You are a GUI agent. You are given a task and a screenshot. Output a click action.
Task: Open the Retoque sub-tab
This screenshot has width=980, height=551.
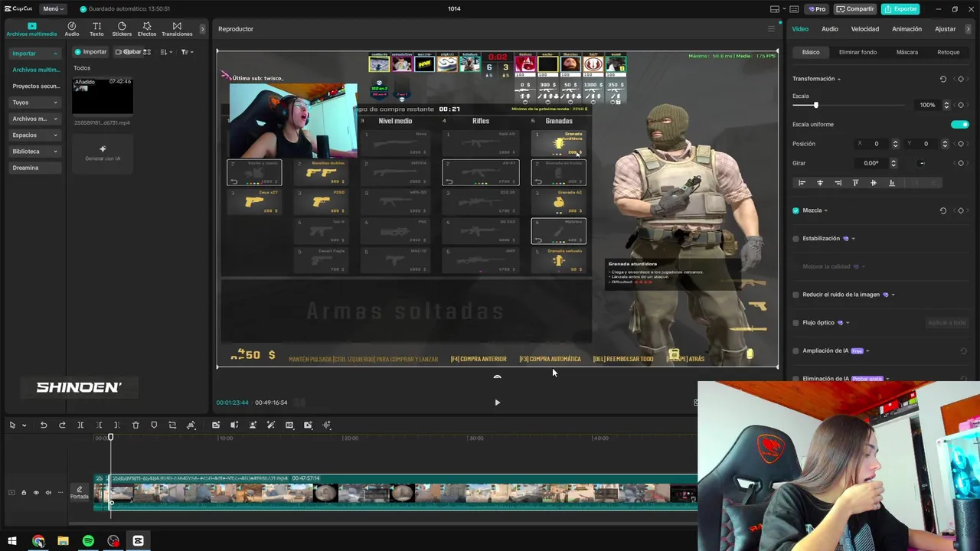pos(948,52)
